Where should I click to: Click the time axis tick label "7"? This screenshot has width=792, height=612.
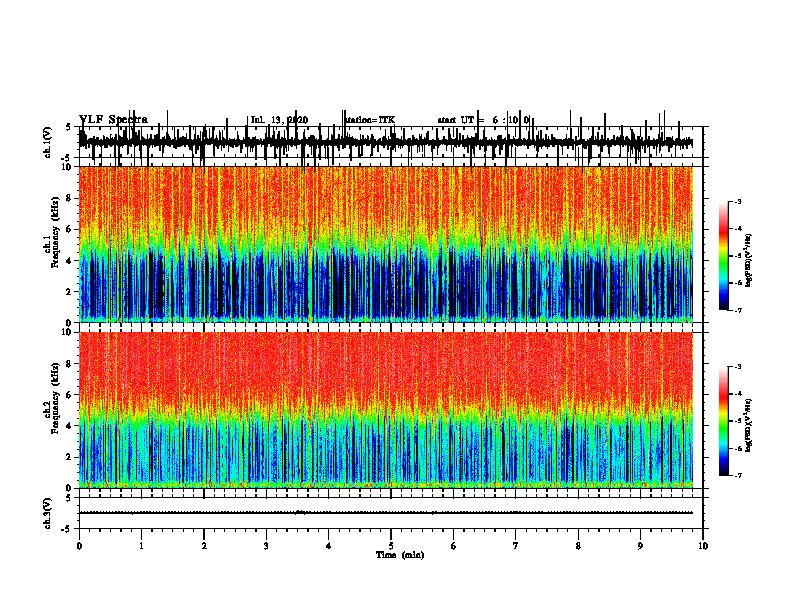(x=516, y=546)
